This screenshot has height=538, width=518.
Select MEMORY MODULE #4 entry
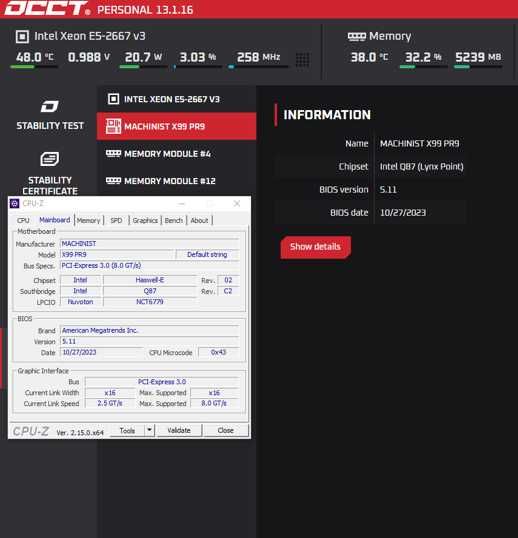click(x=176, y=154)
